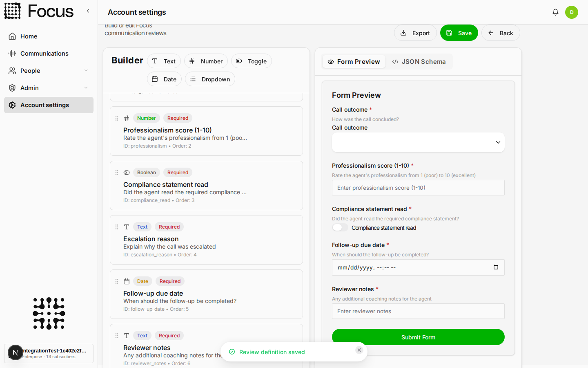Click the Export button
This screenshot has width=588, height=368.
[x=415, y=33]
